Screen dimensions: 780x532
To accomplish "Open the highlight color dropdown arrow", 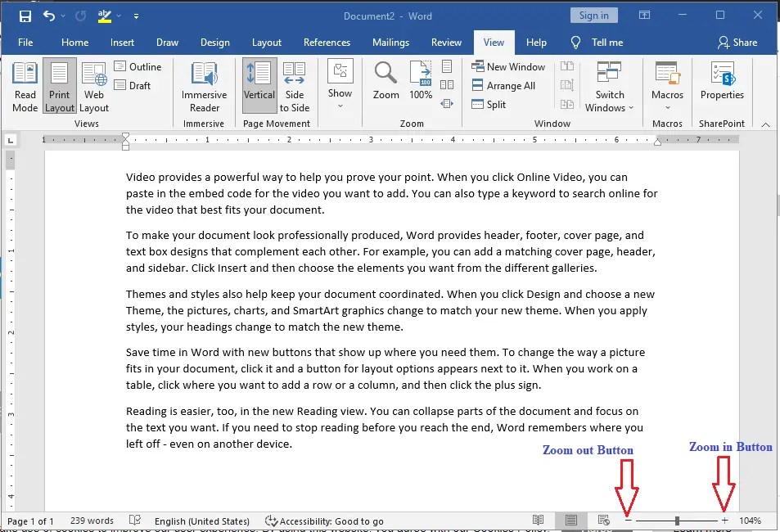I will [x=119, y=16].
